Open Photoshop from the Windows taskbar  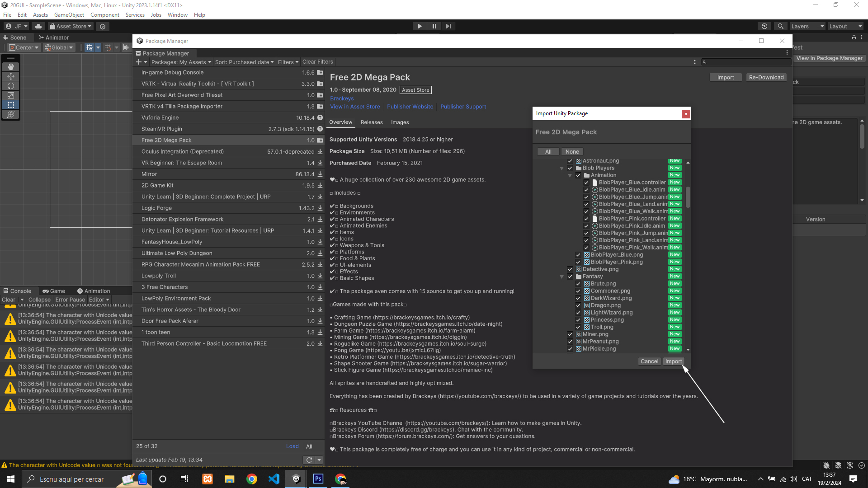(x=318, y=479)
